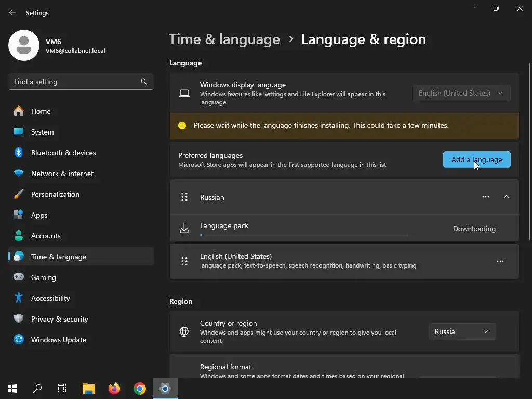The image size is (532, 399).
Task: Click the Personalization brush icon
Action: (x=19, y=194)
